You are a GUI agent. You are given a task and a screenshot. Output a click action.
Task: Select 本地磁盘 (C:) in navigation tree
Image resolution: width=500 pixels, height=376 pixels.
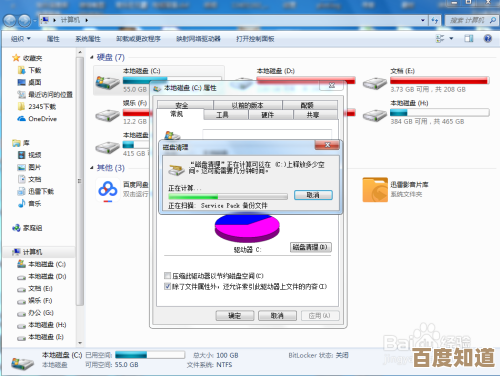(47, 264)
